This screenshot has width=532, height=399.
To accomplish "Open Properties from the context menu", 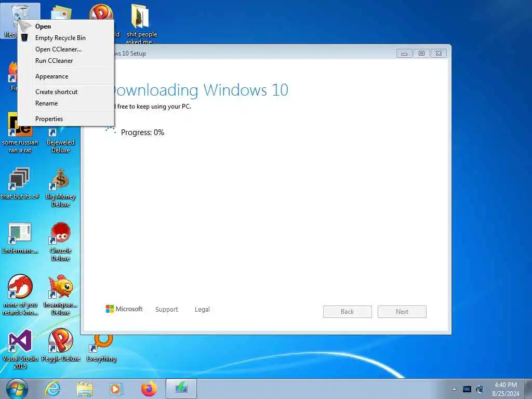I will (49, 119).
